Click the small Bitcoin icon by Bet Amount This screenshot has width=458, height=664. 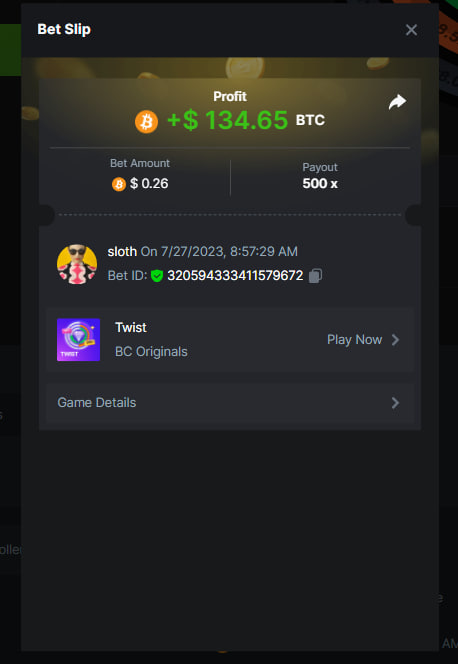119,184
